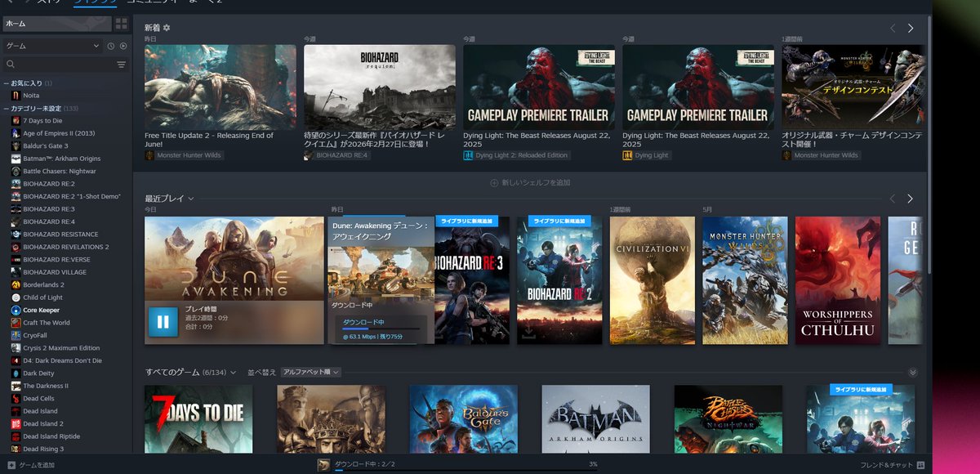The width and height of the screenshot is (980, 474).
Task: Click Noita game icon in favorites
Action: (16, 96)
